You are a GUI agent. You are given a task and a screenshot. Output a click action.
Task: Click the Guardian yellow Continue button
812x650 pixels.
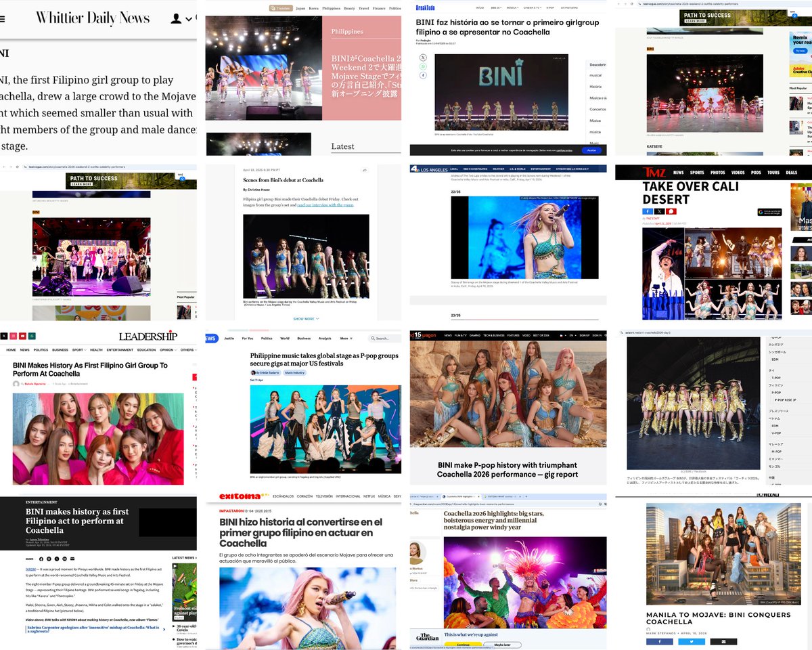(463, 645)
